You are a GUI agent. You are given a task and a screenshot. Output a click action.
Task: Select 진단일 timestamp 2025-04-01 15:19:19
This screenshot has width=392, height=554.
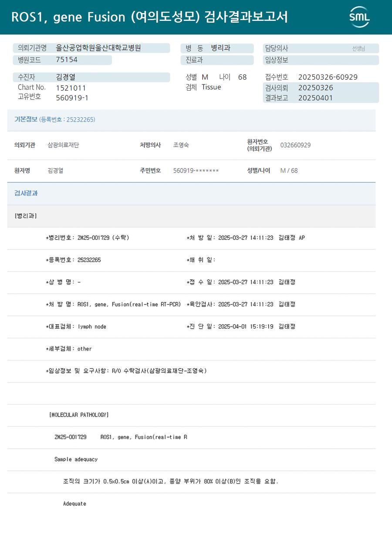click(x=246, y=327)
